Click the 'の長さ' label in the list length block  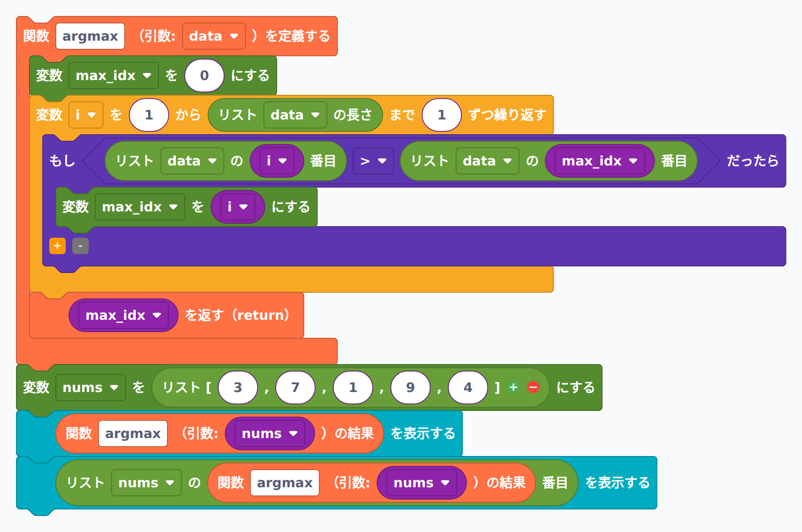353,115
